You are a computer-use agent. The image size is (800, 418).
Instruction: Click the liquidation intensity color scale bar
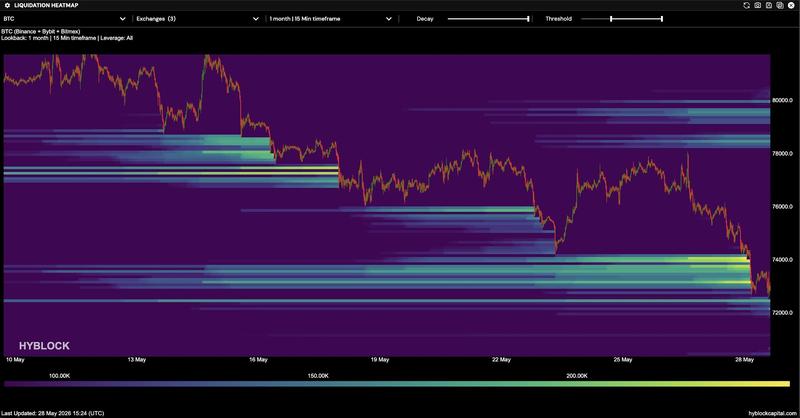396,384
